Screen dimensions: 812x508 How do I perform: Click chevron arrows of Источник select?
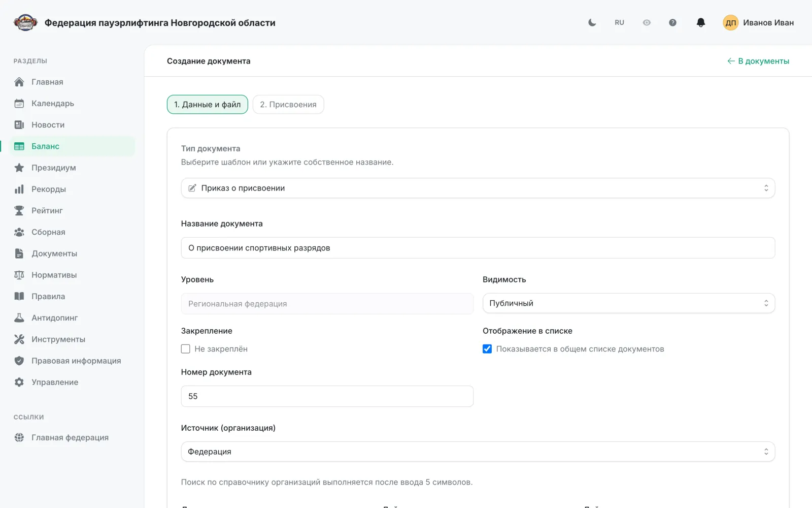[x=766, y=452]
